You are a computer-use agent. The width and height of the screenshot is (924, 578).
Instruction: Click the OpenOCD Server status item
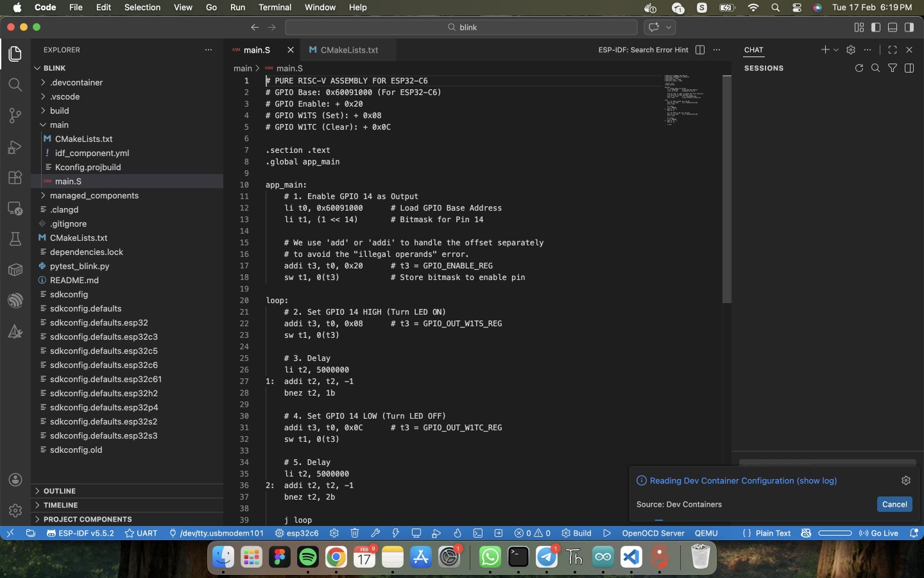pyautogui.click(x=653, y=533)
